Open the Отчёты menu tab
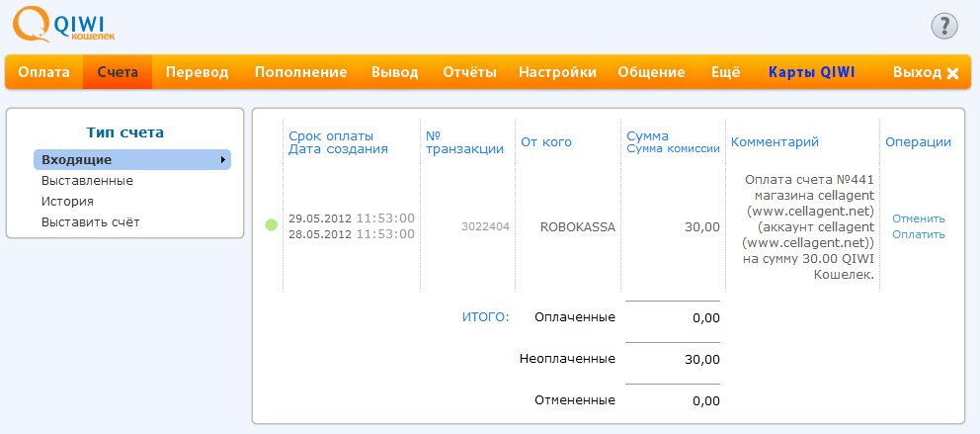 (469, 72)
